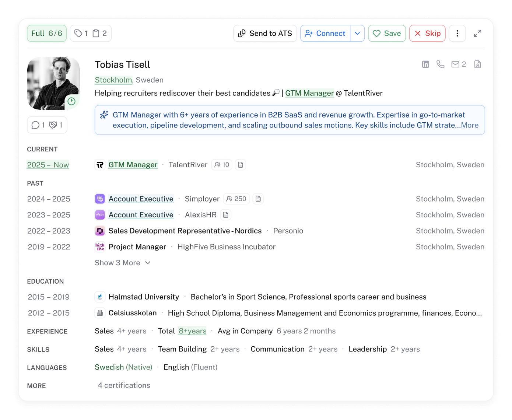Open the three-dot overflow menu
Screen dimensions: 512x420
pyautogui.click(x=457, y=33)
